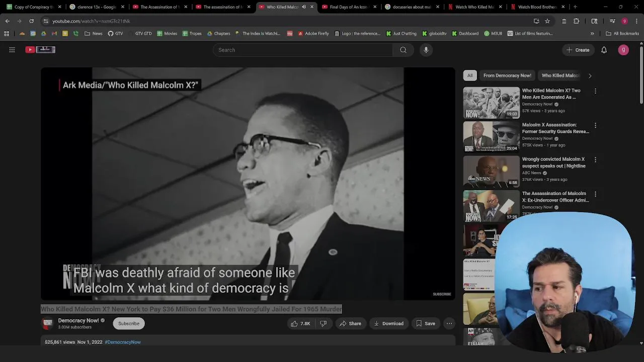
Task: Open 'Ex-Undercover Officer' video title
Action: [x=555, y=197]
